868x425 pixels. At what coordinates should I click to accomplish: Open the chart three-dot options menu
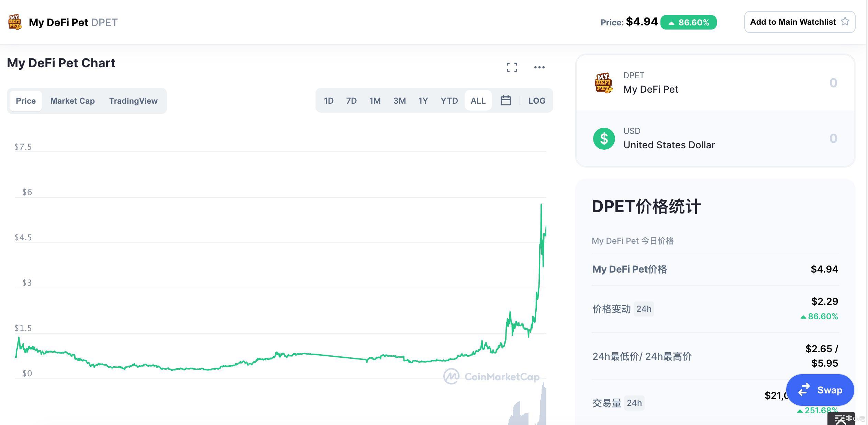(539, 67)
